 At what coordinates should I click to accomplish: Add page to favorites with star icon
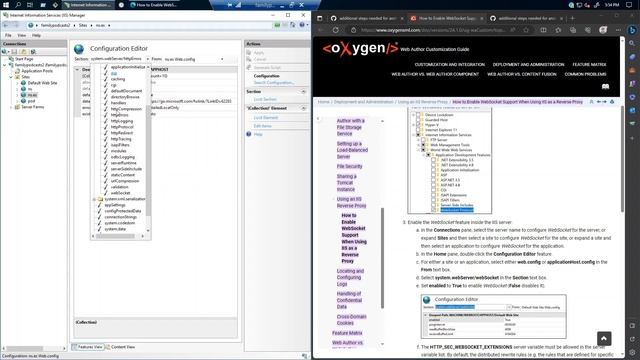526,30
